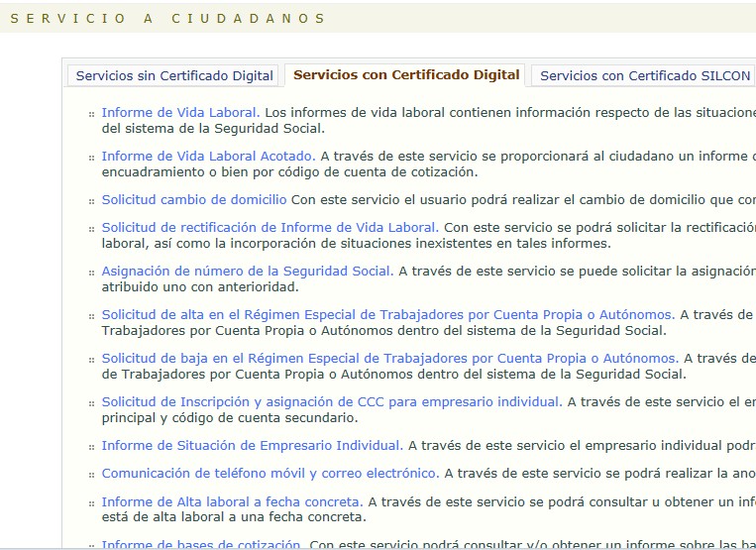The height and width of the screenshot is (550, 756).
Task: Click Asignación de número de Seguridad Social
Action: 247,272
